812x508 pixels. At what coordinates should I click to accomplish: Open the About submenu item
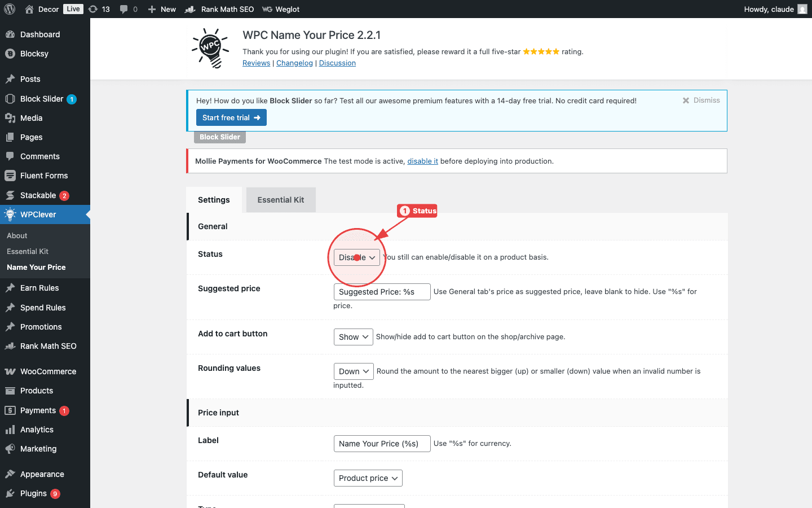pos(17,235)
